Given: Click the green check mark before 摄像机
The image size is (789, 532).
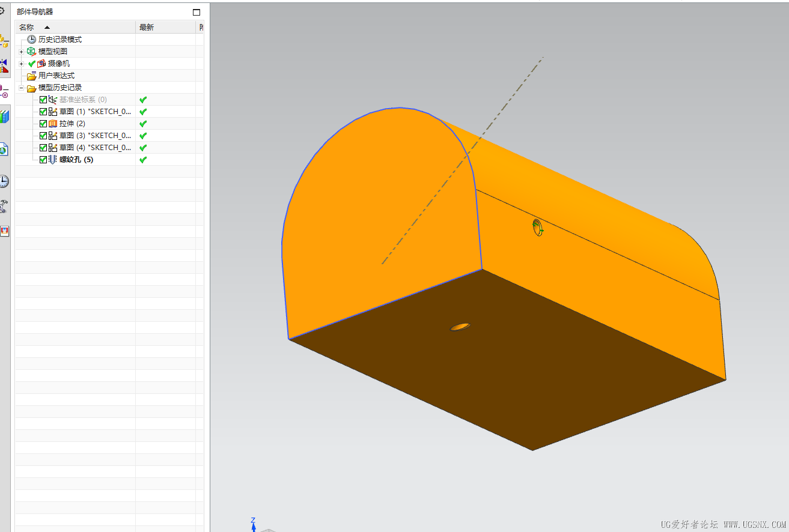Looking at the screenshot, I should click(32, 64).
